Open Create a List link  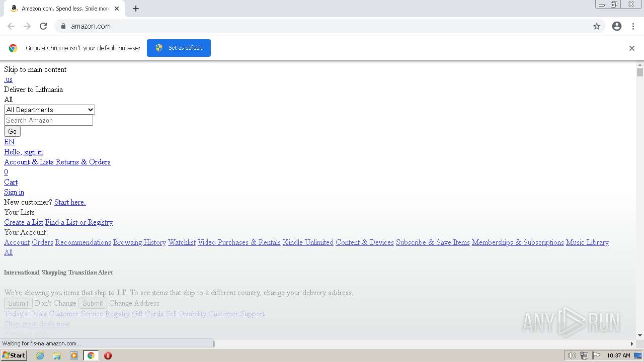tap(24, 222)
